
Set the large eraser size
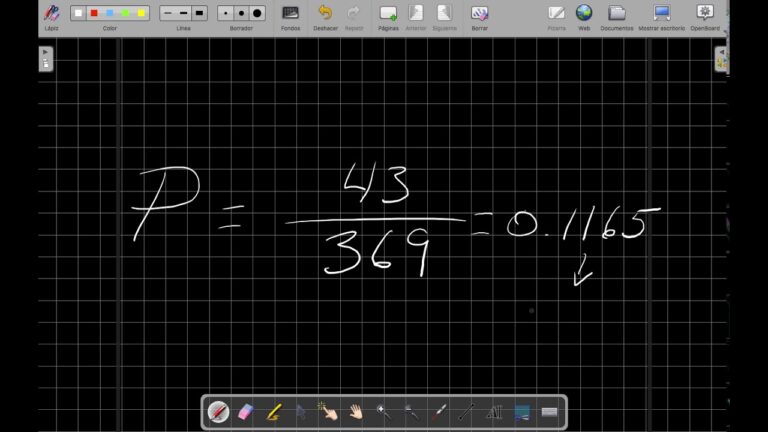point(257,13)
